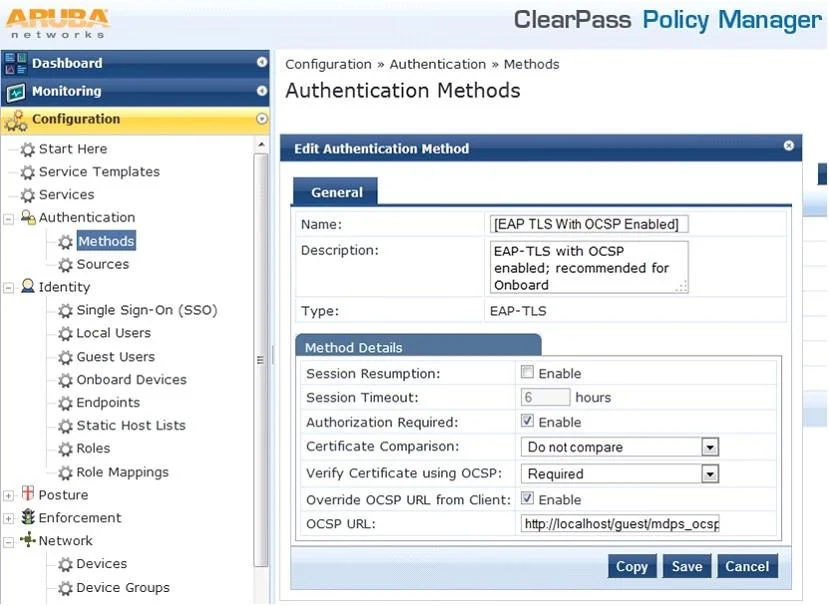Image resolution: width=829 pixels, height=606 pixels.
Task: Toggle Override OCSP URL from Client checkbox
Action: click(527, 498)
